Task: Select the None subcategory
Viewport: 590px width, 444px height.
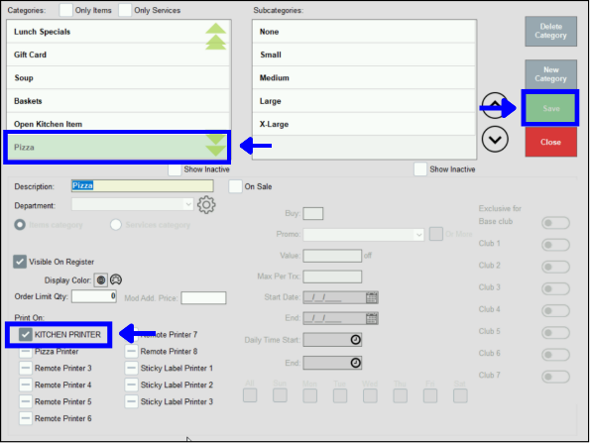Action: pos(364,32)
